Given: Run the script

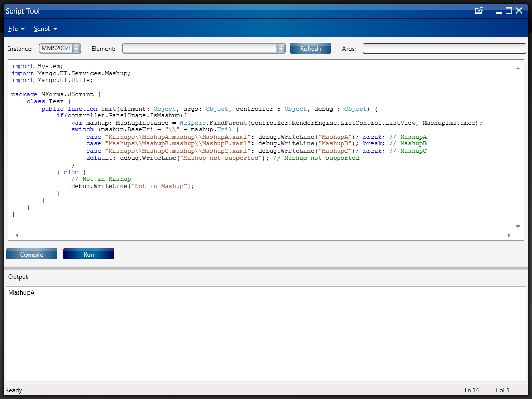Looking at the screenshot, I should (89, 254).
